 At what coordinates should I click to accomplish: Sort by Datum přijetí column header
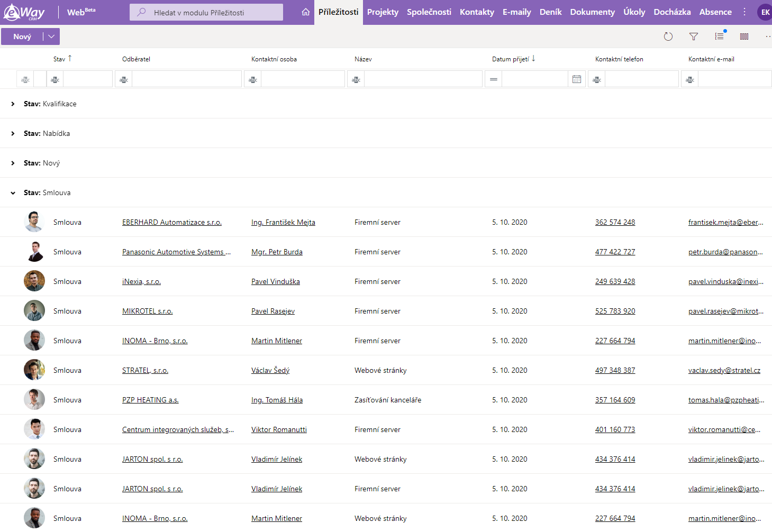point(511,59)
